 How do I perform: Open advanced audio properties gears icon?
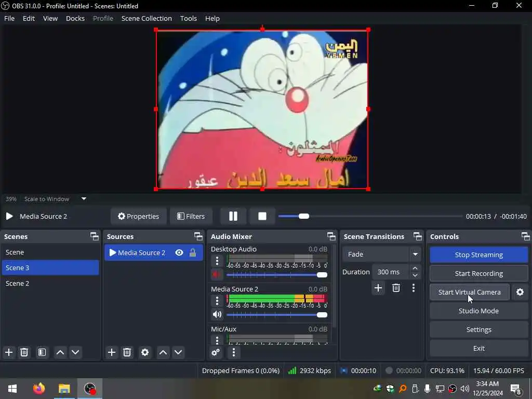click(216, 352)
